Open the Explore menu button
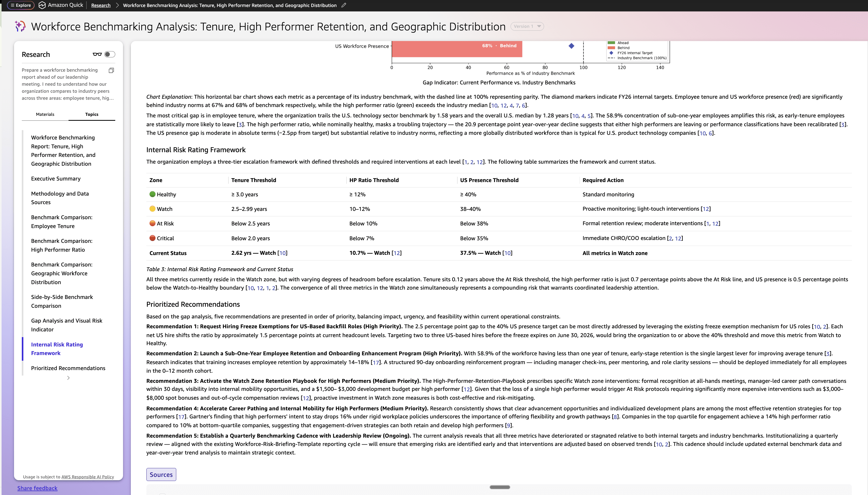Image resolution: width=868 pixels, height=495 pixels. click(x=21, y=5)
